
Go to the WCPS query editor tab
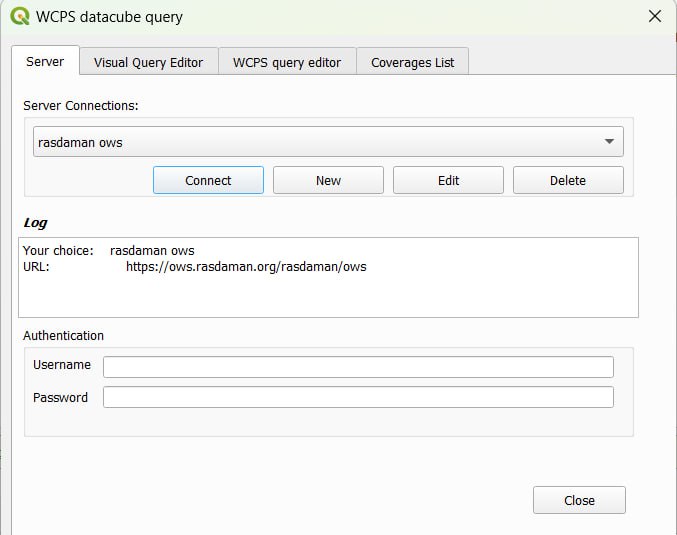[x=287, y=62]
